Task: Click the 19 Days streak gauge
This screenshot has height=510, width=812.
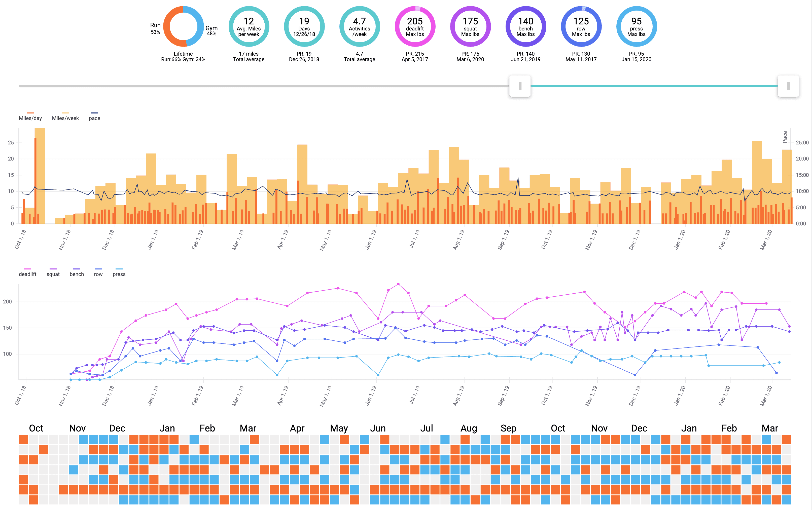Action: click(304, 26)
